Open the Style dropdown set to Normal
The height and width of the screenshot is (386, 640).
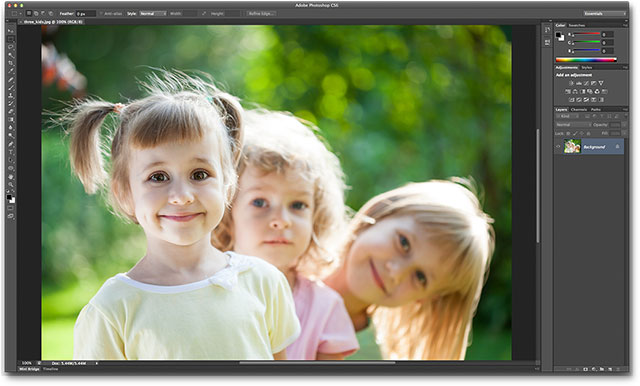pos(153,13)
